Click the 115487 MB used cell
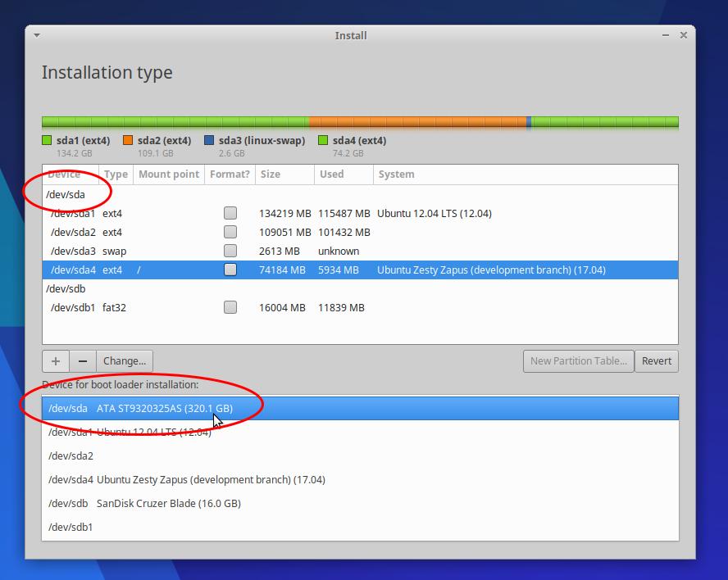728x580 pixels. [344, 214]
